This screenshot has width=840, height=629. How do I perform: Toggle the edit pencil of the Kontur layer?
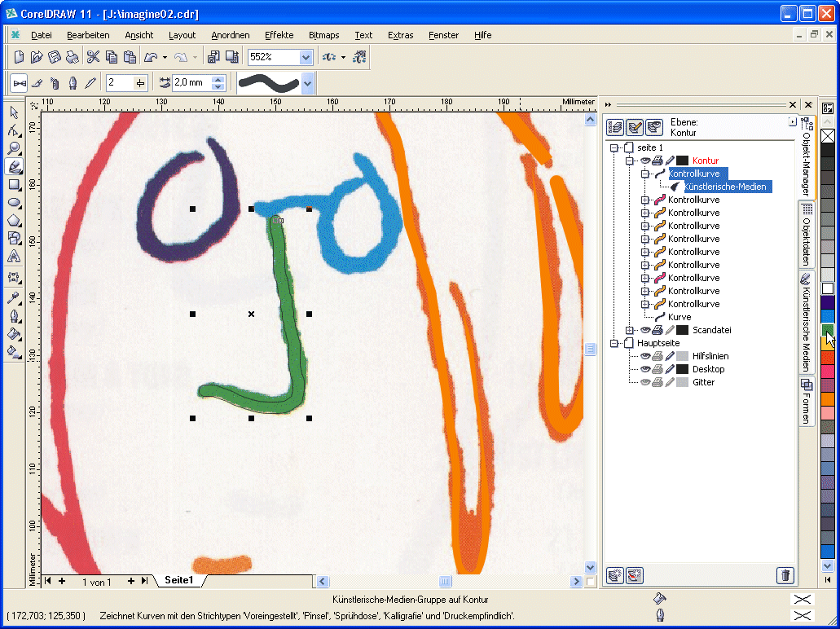[x=669, y=161]
